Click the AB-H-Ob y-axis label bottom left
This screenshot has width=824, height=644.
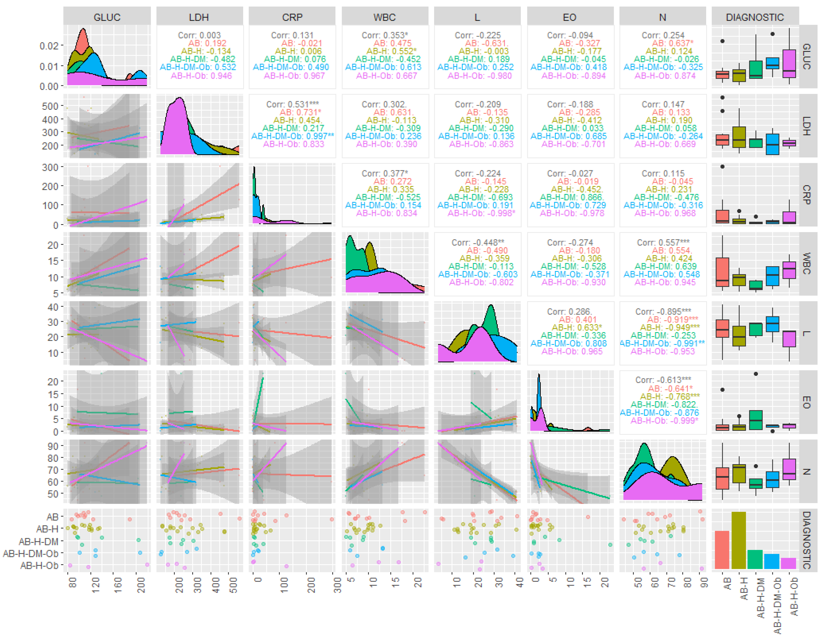(39, 565)
